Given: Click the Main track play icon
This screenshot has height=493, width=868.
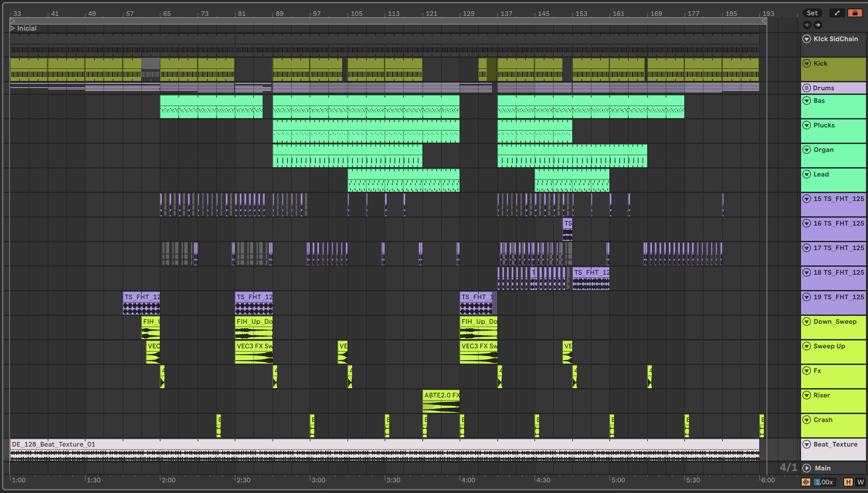Looking at the screenshot, I should pos(806,468).
